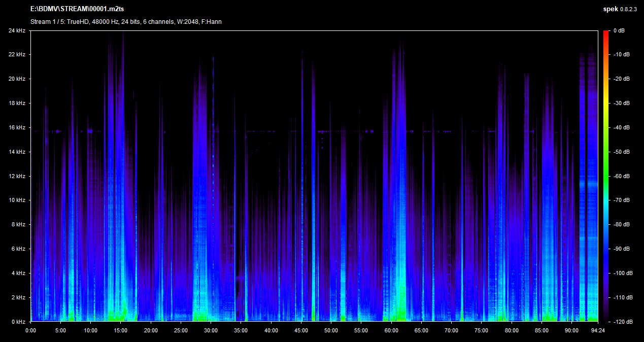The image size is (644, 342).
Task: Click the TrueHD stream info line
Action: pyautogui.click(x=126, y=22)
